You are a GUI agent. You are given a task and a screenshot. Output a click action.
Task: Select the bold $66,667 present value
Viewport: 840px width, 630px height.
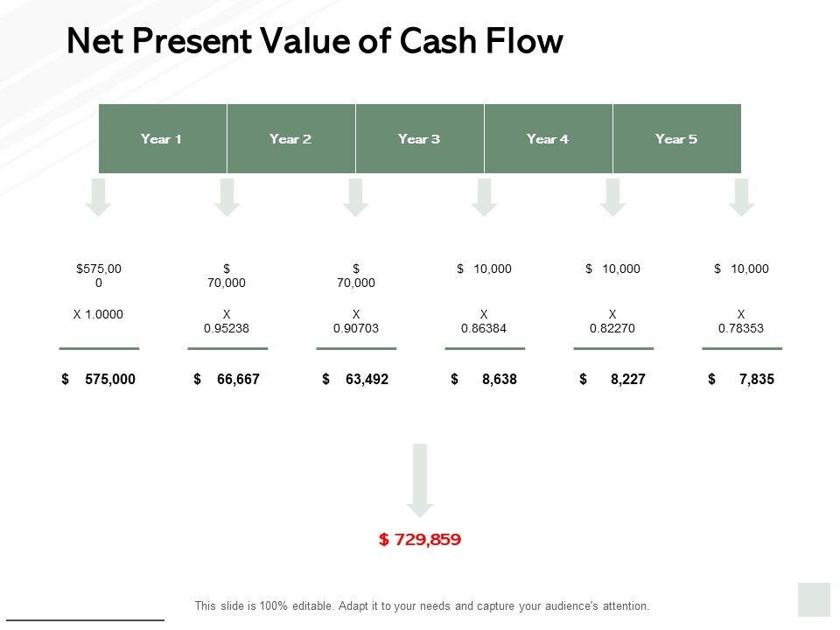pyautogui.click(x=227, y=380)
